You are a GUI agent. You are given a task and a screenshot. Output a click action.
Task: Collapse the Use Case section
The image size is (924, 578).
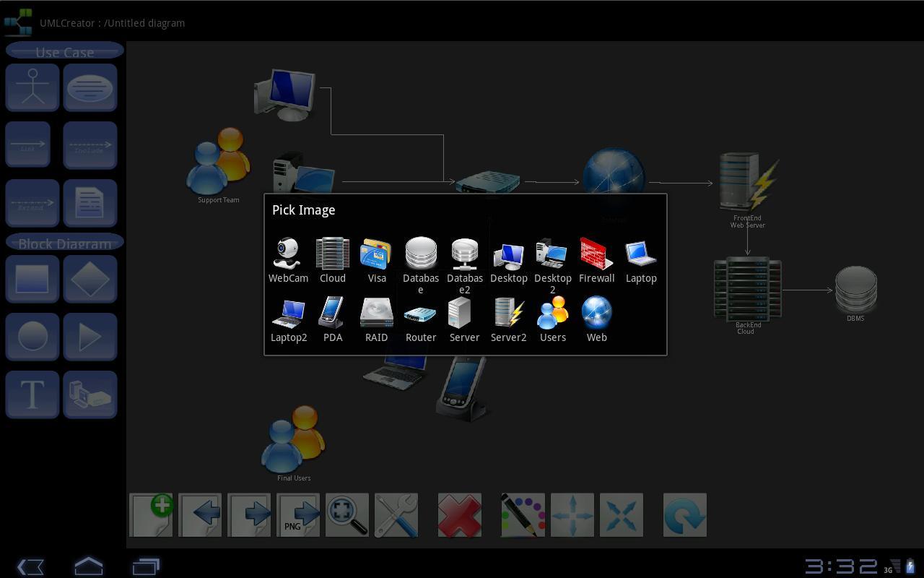tap(64, 51)
